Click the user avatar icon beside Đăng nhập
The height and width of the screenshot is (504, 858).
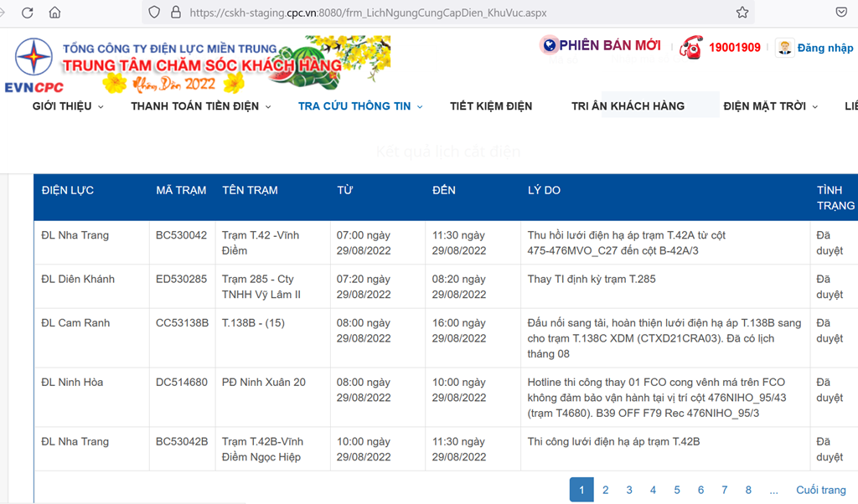[x=784, y=48]
